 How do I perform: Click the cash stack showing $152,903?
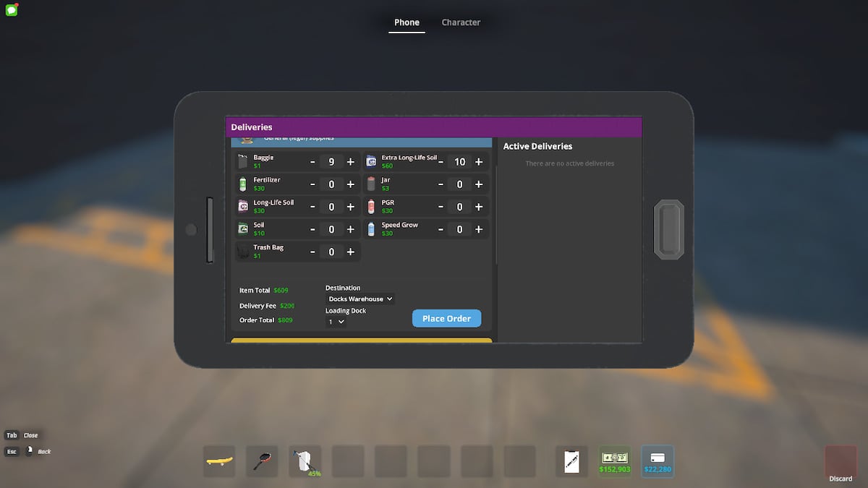click(615, 461)
